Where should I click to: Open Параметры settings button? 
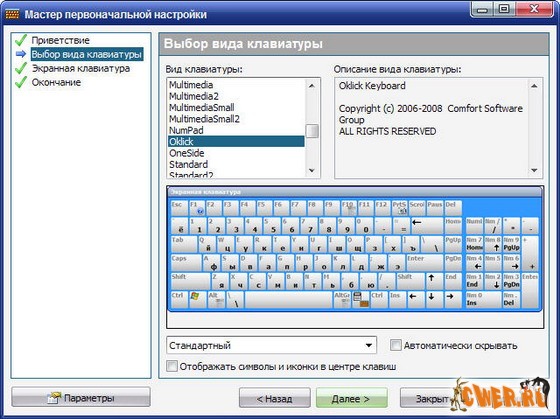(81, 397)
